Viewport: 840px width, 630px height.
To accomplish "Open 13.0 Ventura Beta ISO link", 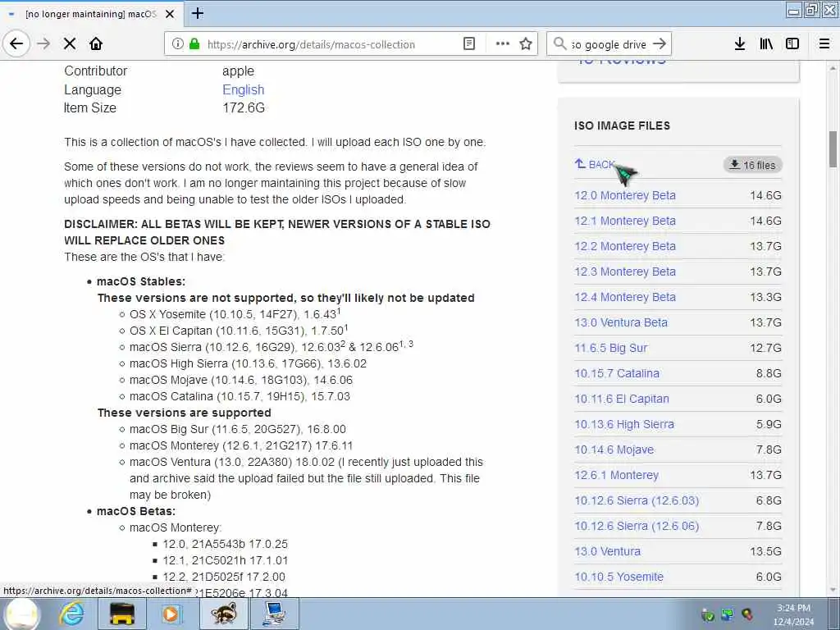I will point(621,322).
